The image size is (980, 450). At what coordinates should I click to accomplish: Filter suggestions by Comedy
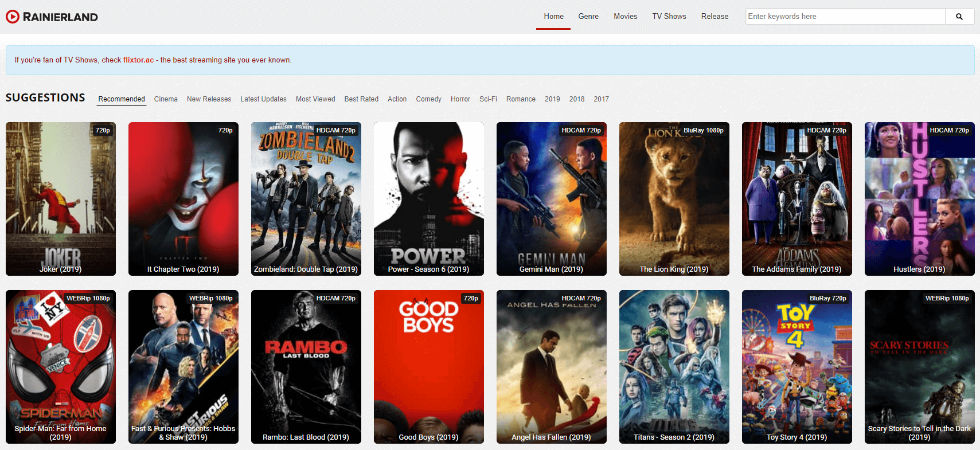(428, 99)
